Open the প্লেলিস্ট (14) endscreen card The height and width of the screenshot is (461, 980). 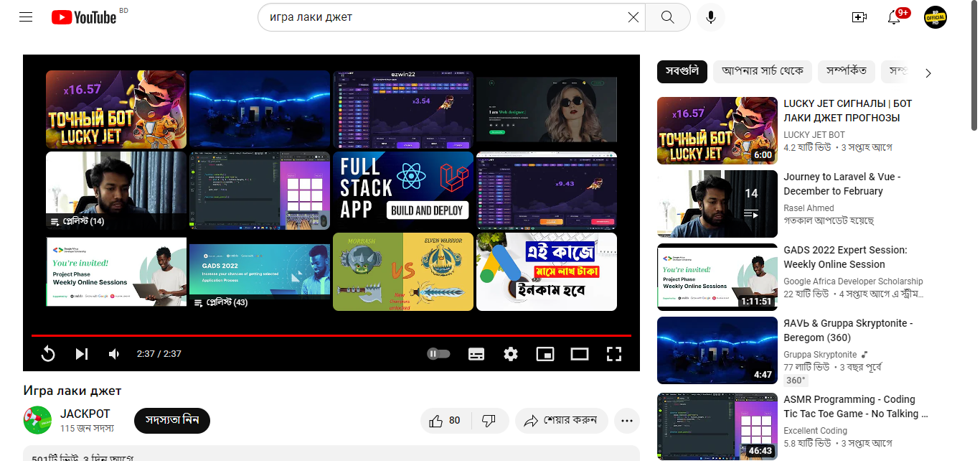point(116,190)
